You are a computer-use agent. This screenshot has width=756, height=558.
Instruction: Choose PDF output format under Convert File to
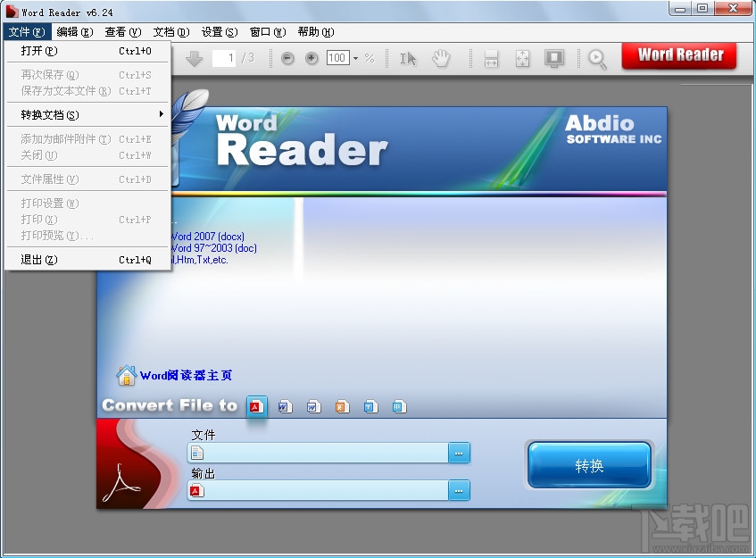(x=257, y=406)
